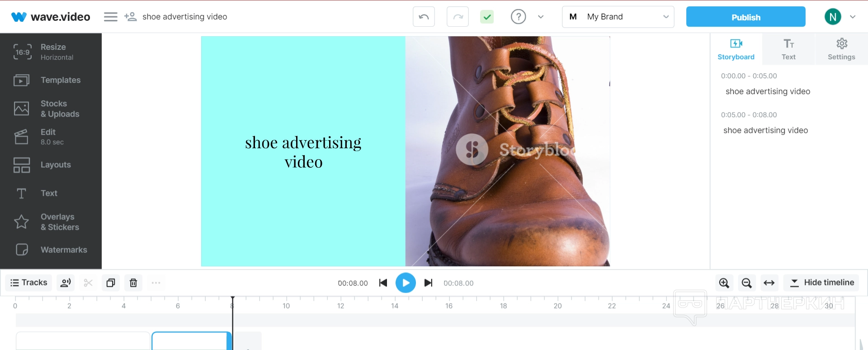868x350 pixels.
Task: Toggle the Tracks view button
Action: pos(29,283)
